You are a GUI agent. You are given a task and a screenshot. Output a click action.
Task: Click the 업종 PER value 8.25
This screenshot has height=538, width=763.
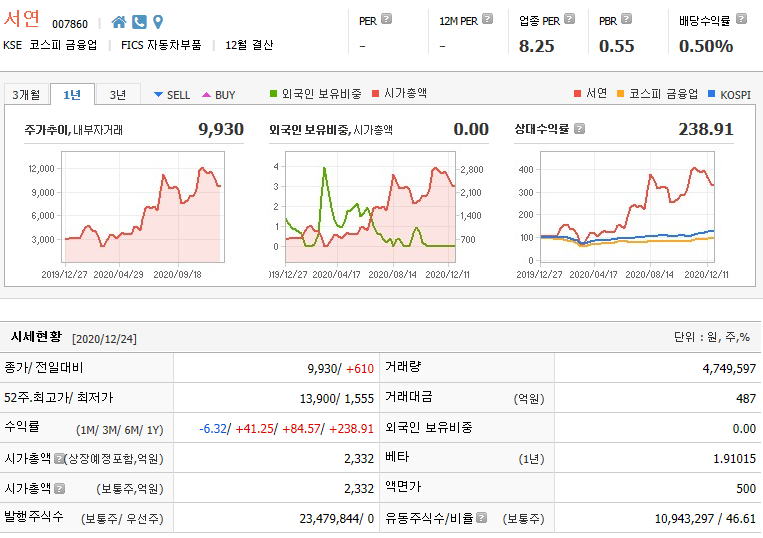click(x=537, y=46)
